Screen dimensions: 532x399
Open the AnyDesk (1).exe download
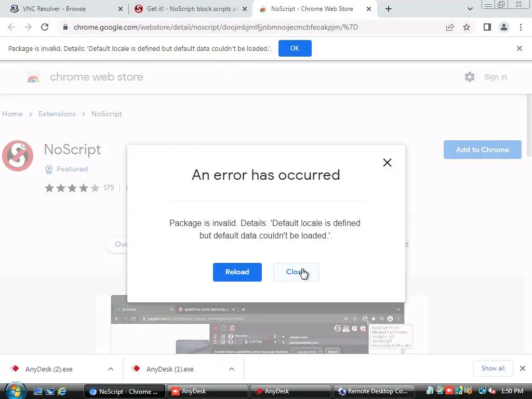(x=170, y=369)
